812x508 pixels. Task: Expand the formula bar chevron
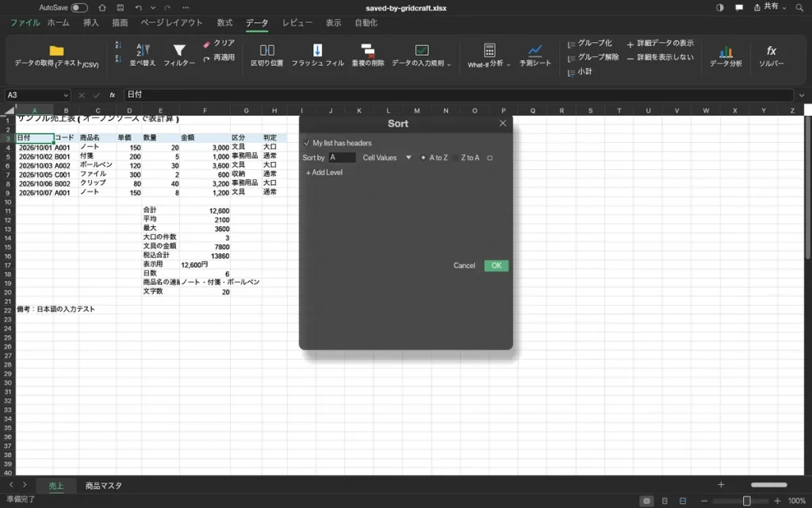[x=802, y=95]
